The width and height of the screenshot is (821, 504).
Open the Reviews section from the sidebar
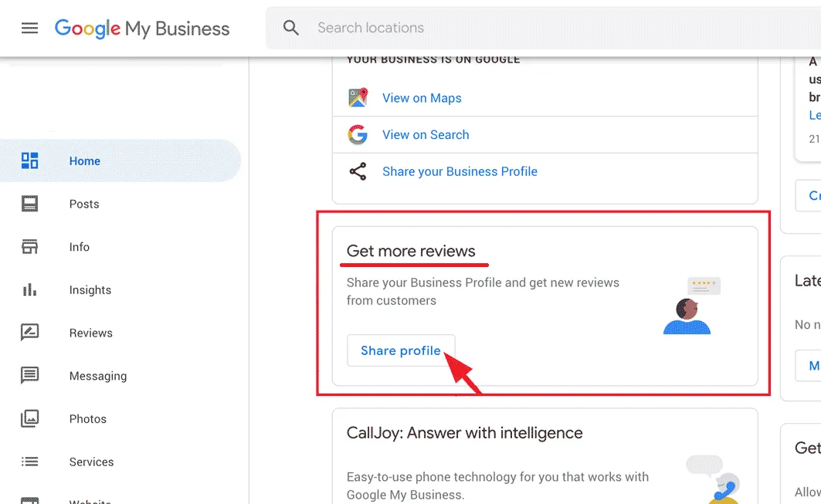pos(90,333)
